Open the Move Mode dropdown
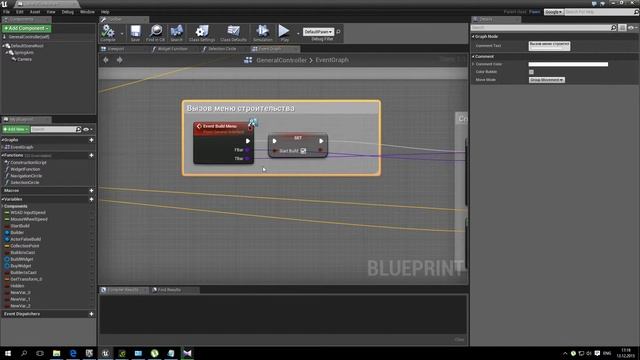 coord(547,80)
